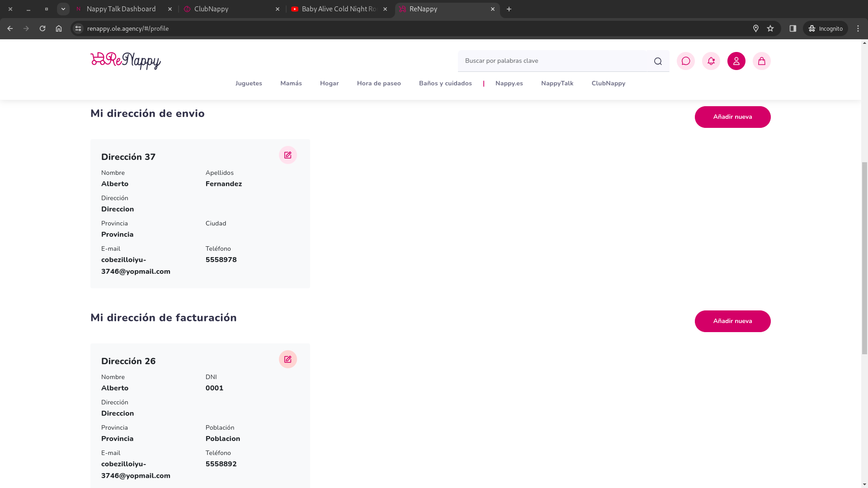Click the ReNappy logo
Viewport: 868px width, 488px height.
[x=126, y=61]
